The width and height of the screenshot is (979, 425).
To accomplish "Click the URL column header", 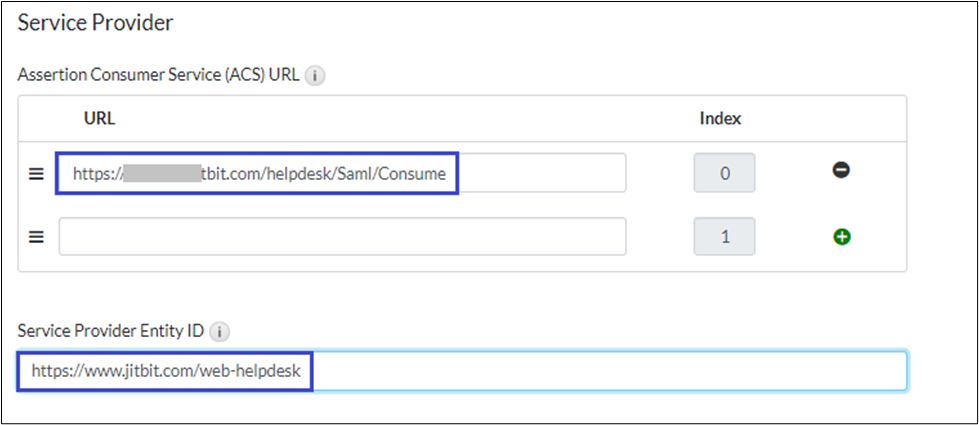I will coord(100,118).
